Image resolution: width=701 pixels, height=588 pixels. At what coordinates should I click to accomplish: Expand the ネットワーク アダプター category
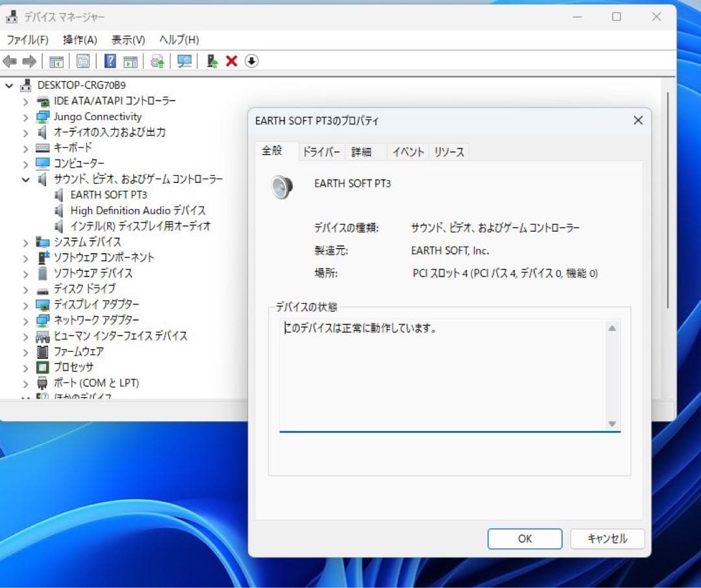tap(25, 320)
